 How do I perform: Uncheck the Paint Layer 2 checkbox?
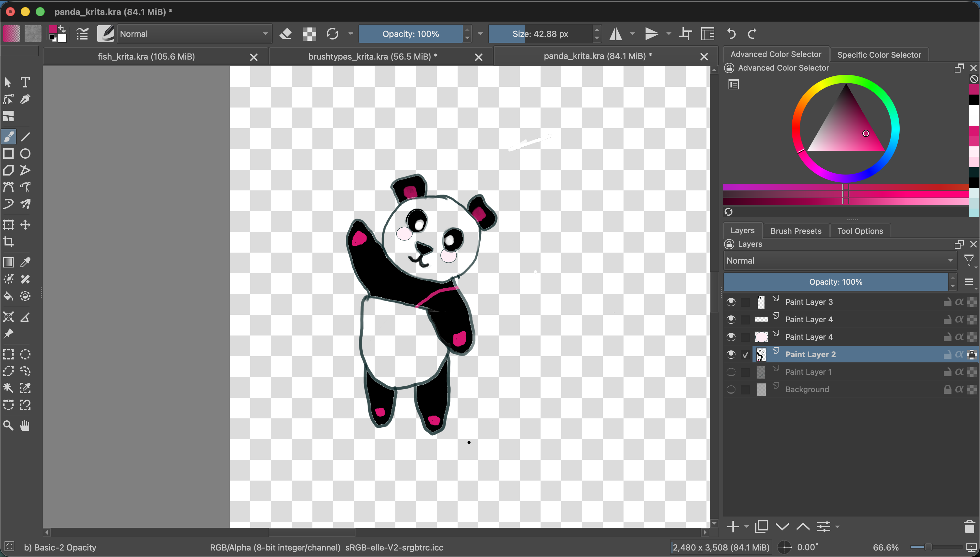click(x=745, y=355)
